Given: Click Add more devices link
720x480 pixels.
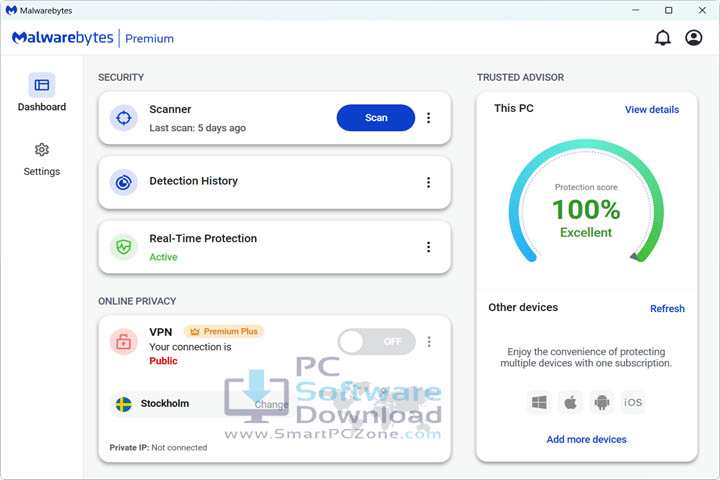Looking at the screenshot, I should coord(586,440).
